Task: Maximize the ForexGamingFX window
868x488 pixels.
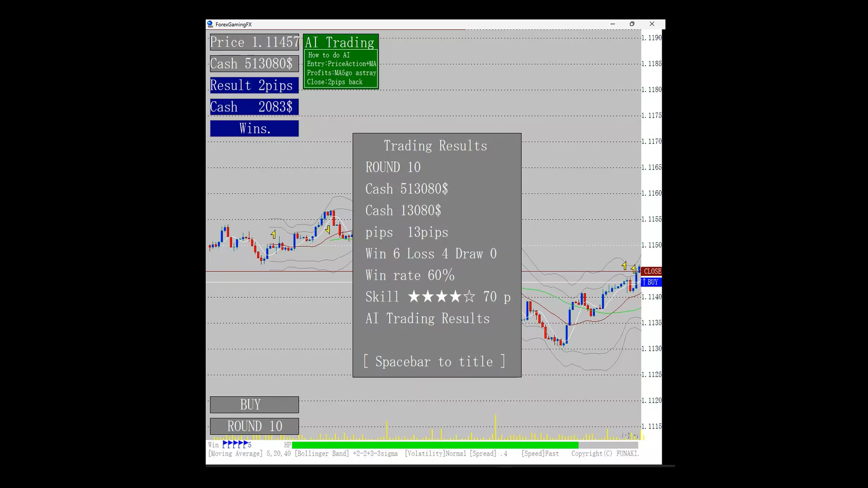Action: 632,24
